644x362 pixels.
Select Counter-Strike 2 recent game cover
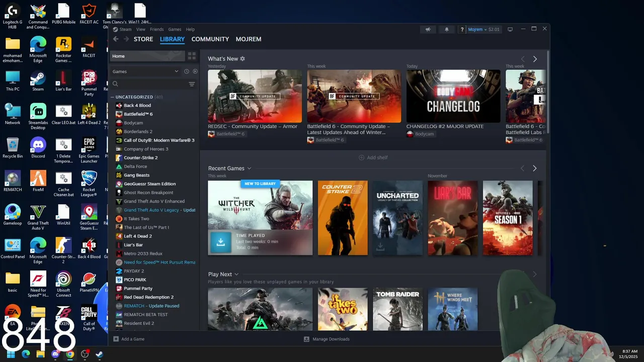[343, 218]
